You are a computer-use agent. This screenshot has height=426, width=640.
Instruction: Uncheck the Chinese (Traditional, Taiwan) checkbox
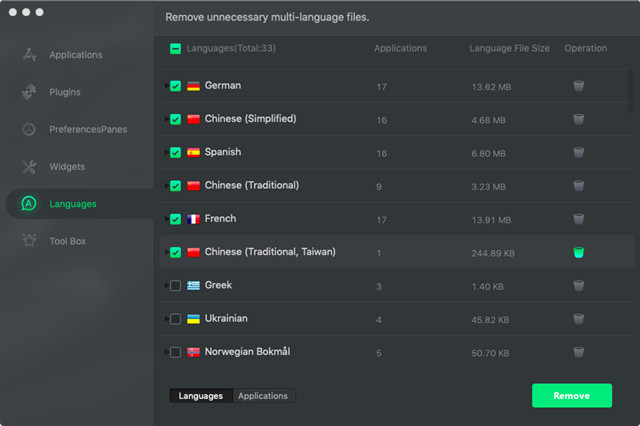[176, 253]
